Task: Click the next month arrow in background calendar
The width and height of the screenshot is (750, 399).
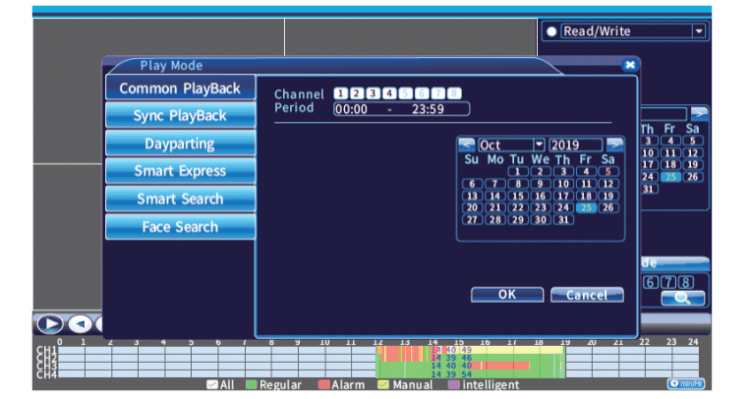Action: pos(699,114)
